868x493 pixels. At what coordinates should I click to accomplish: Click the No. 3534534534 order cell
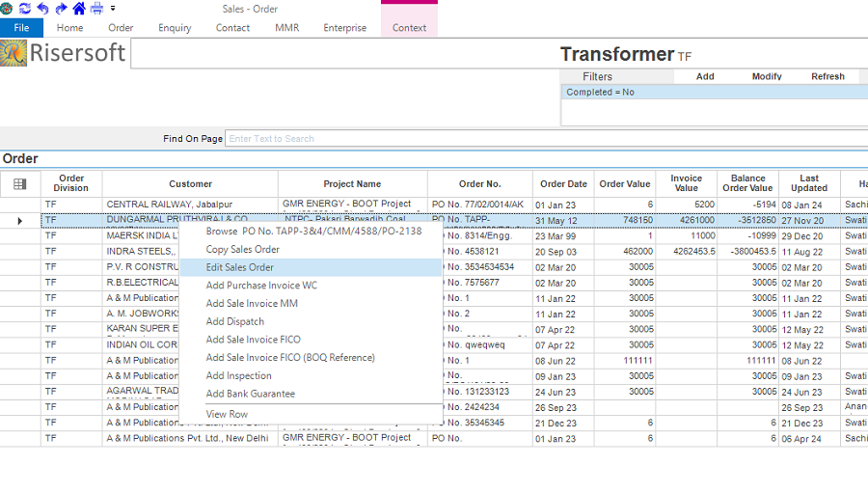click(x=487, y=267)
